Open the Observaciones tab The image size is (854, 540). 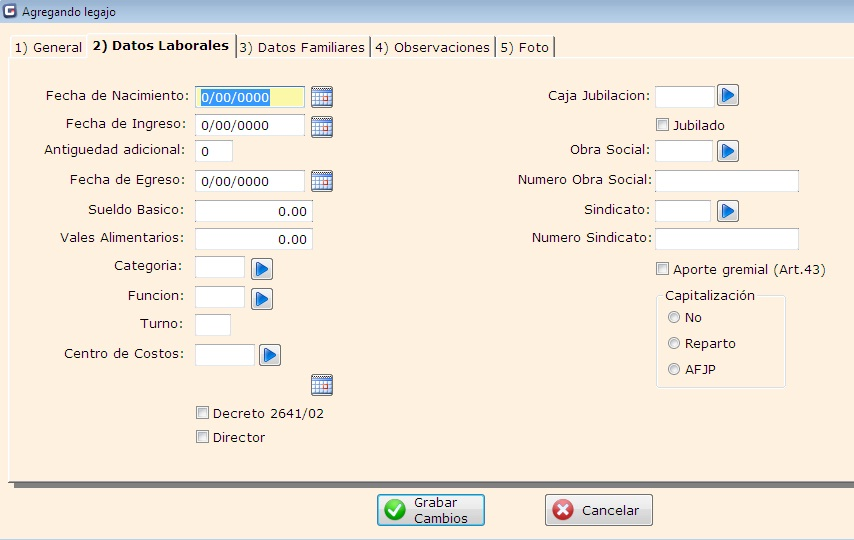tap(432, 47)
